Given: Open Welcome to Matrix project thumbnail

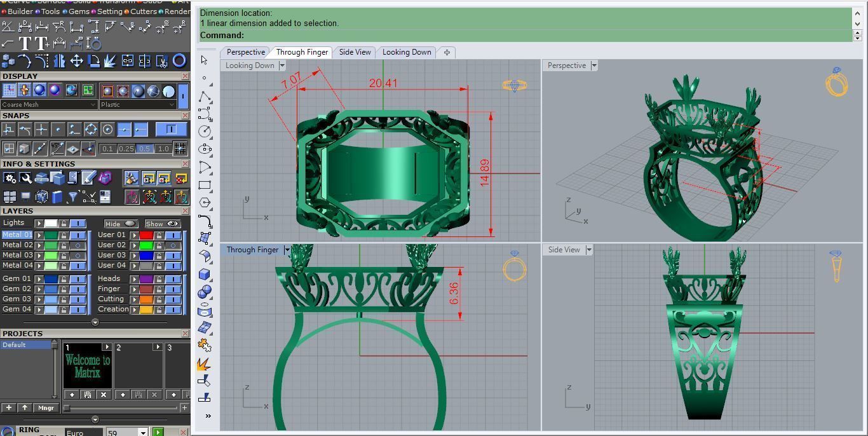Looking at the screenshot, I should coord(88,366).
